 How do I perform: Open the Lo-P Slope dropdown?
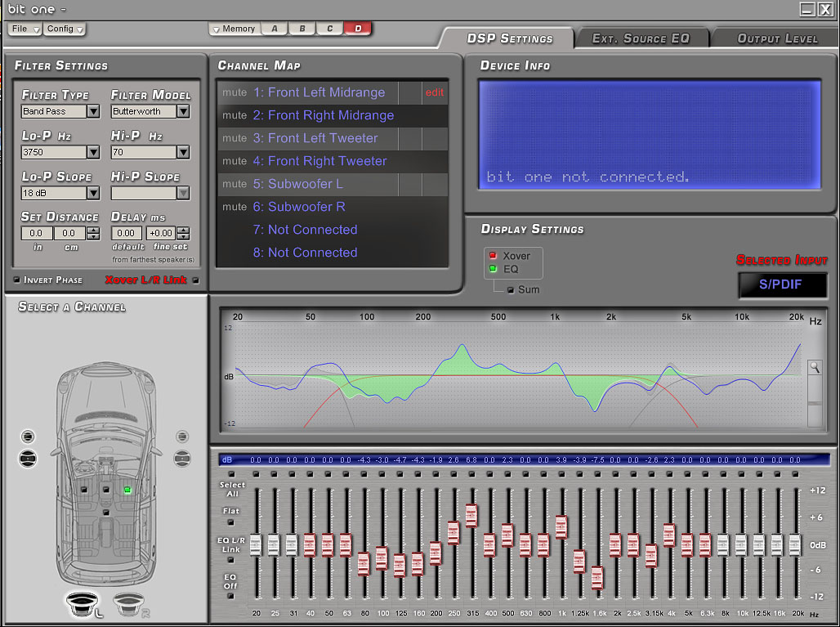point(93,193)
